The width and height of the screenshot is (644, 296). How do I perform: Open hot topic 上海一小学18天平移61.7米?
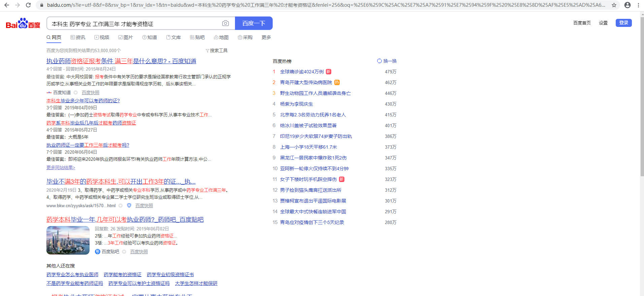[x=308, y=147]
